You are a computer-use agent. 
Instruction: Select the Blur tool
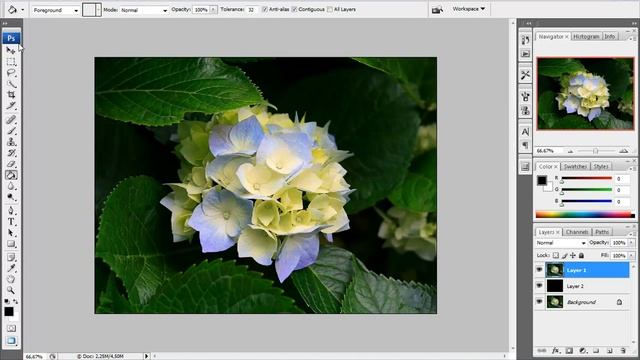[11, 186]
